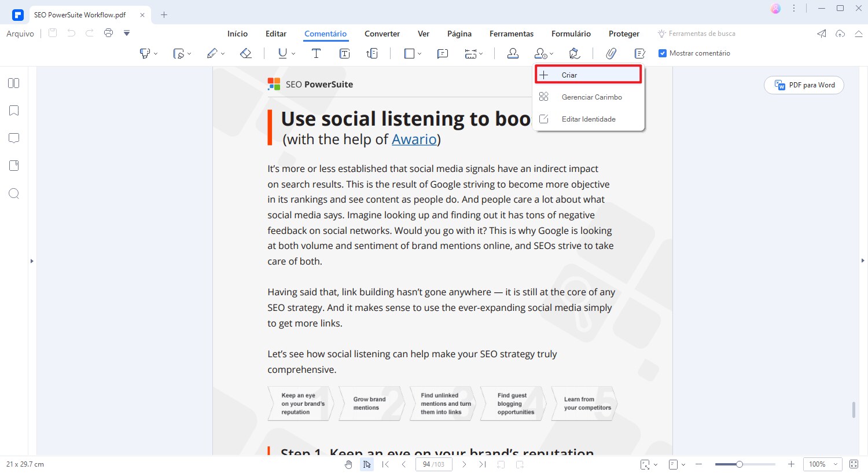Open the comments side panel
The height and width of the screenshot is (473, 868).
click(14, 138)
